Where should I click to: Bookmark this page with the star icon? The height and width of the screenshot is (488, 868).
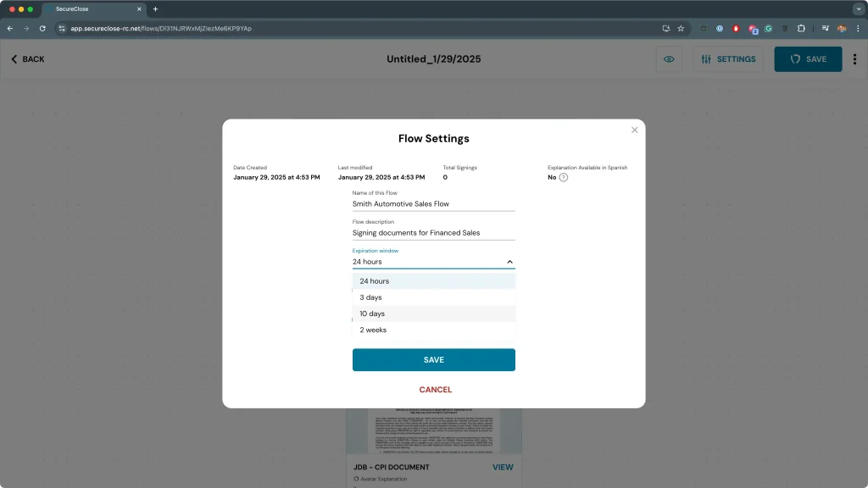pos(681,28)
